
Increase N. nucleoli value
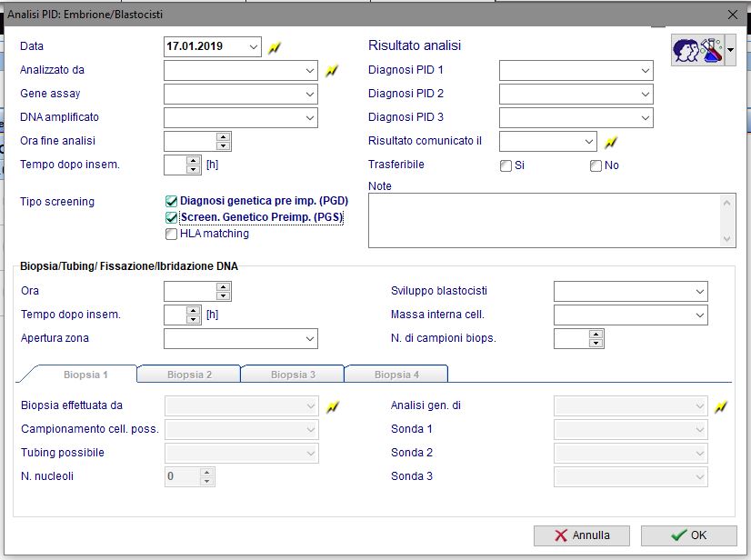207,473
